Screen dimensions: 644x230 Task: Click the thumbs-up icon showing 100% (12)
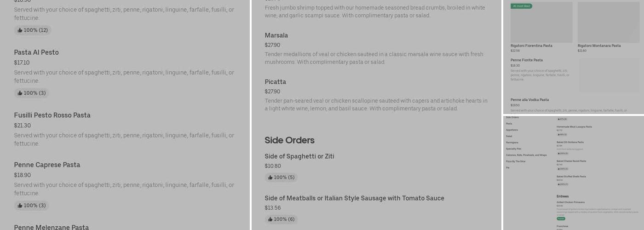coord(20,30)
